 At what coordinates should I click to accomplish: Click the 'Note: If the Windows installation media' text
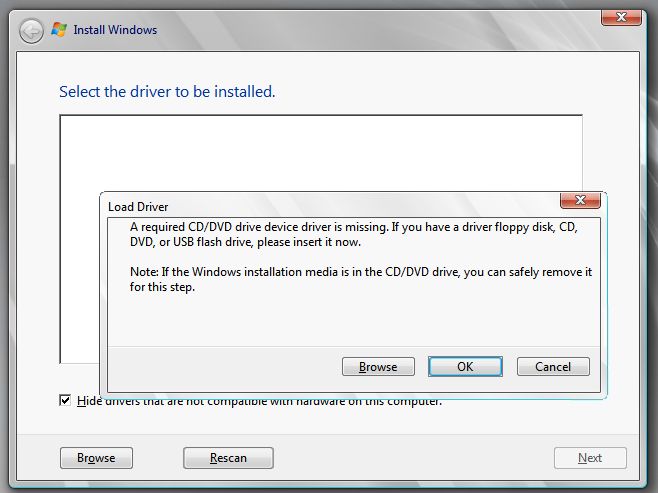point(361,279)
